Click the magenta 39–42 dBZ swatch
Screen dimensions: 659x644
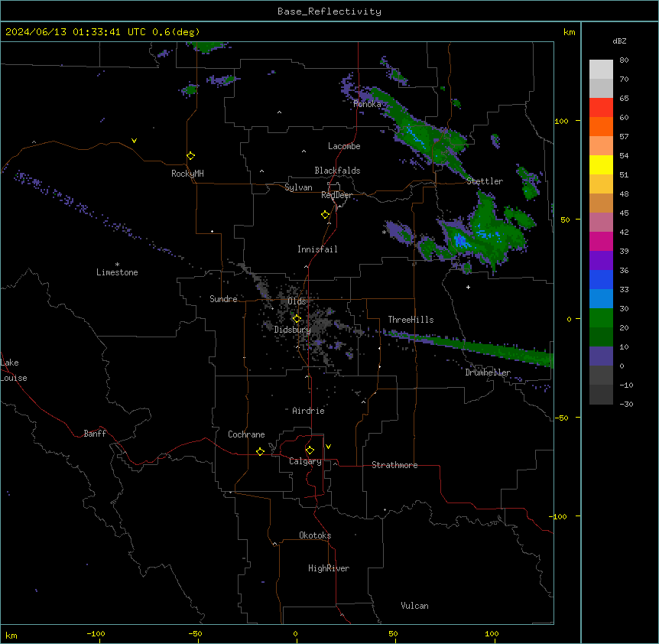point(601,241)
